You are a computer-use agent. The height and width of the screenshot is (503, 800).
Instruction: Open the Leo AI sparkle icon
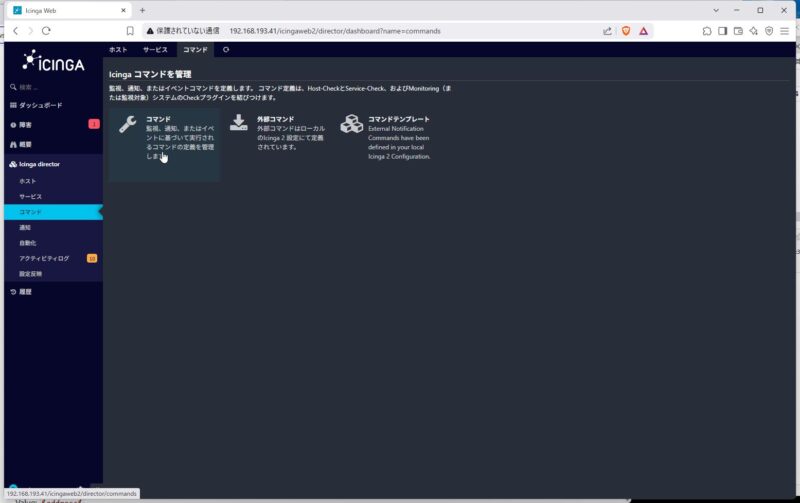tap(754, 31)
